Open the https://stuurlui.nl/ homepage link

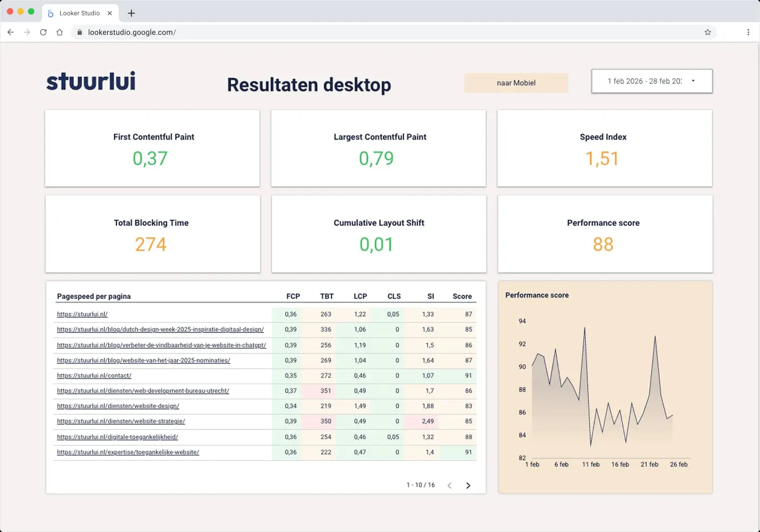(x=82, y=314)
